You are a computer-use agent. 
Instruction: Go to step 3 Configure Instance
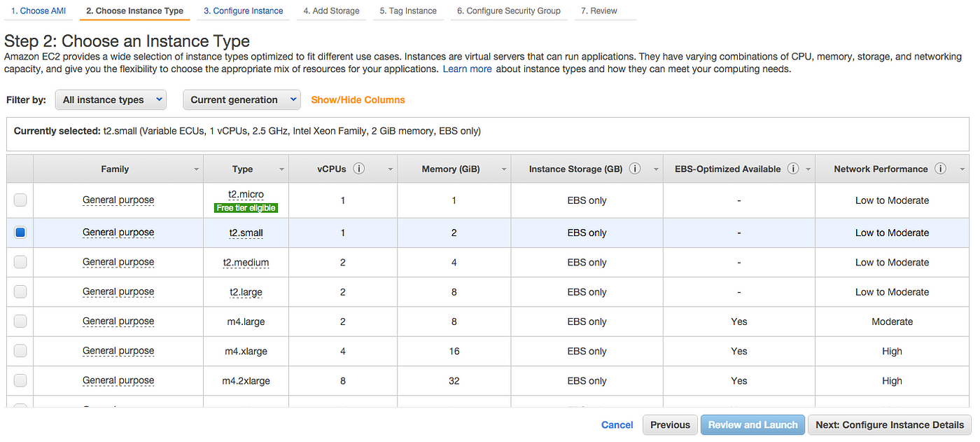tap(244, 11)
